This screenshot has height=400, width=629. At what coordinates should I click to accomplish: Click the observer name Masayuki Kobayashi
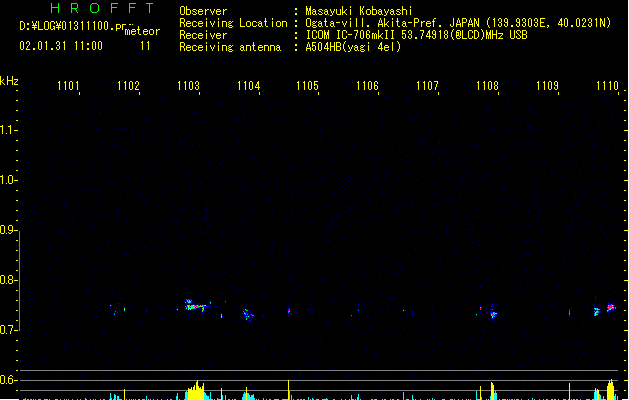tap(359, 11)
